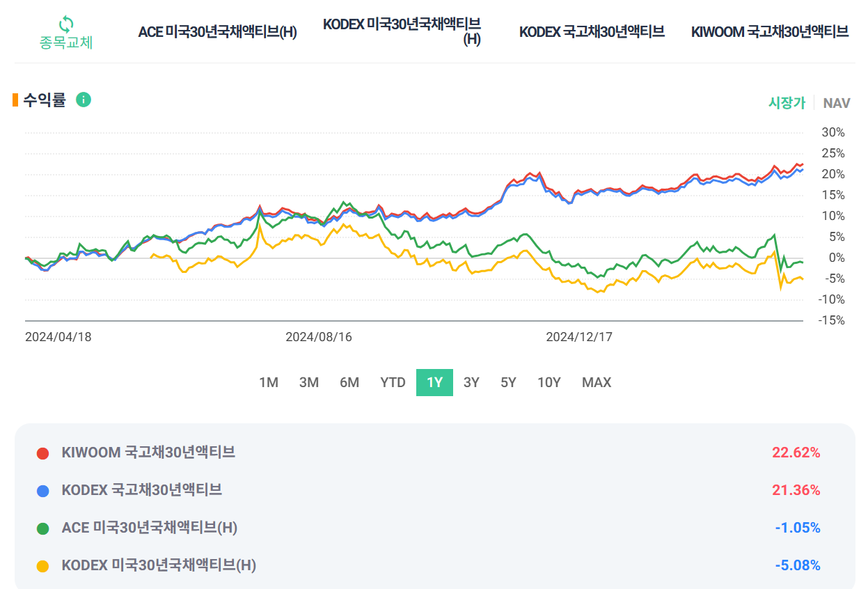The image size is (868, 589).
Task: Toggle the red KIWOOM 국고채30년액티브 legend marker
Action: pyautogui.click(x=43, y=452)
